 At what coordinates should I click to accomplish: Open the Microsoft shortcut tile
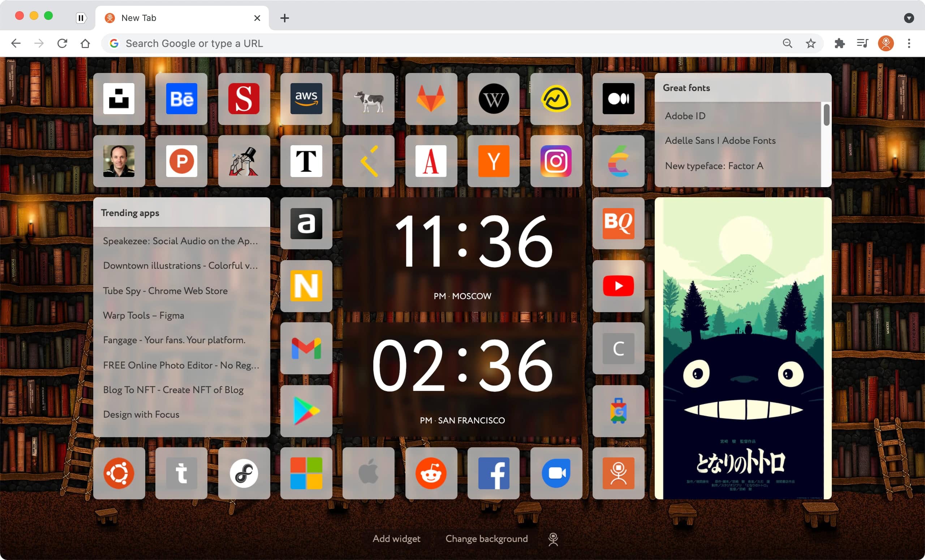tap(306, 473)
